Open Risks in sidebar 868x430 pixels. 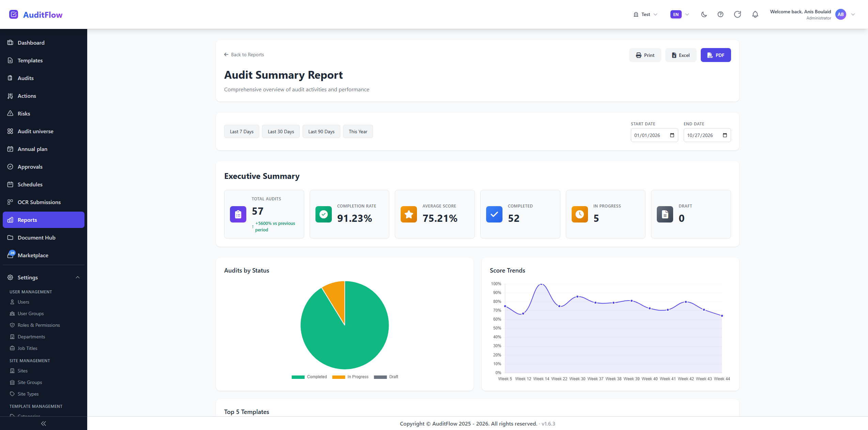pos(44,113)
